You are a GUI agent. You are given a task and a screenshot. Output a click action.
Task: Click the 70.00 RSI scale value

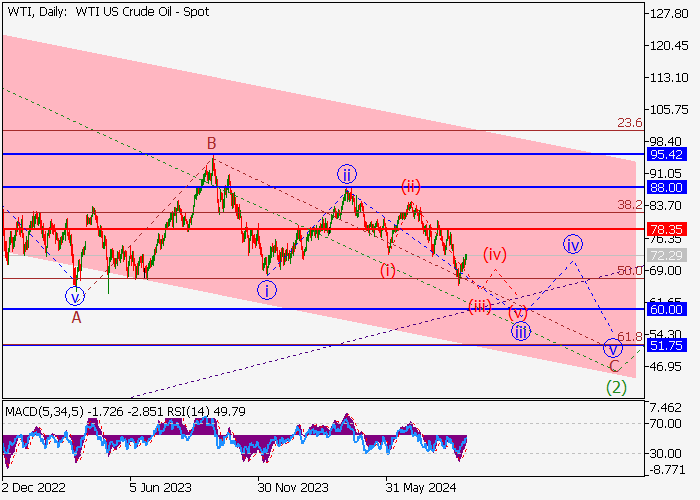pos(666,424)
